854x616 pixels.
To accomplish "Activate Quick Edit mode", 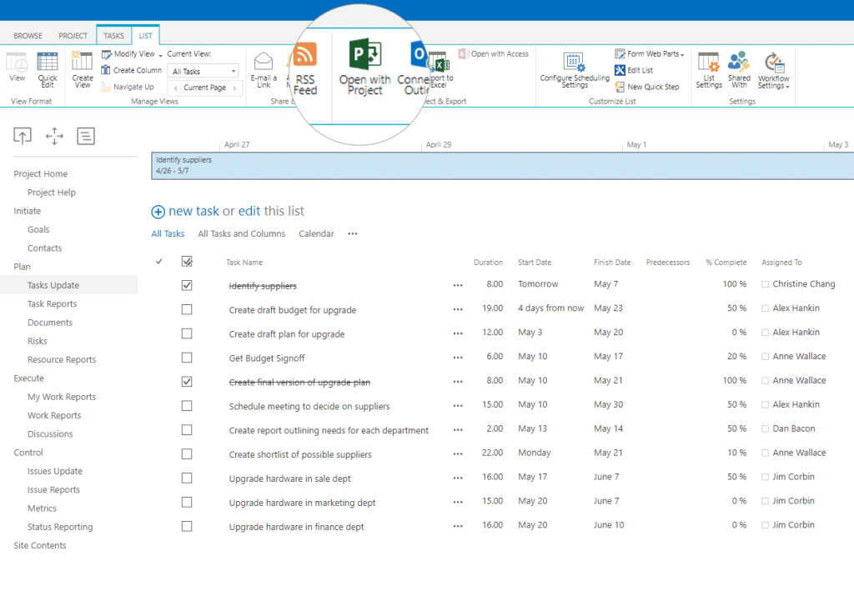I will point(48,68).
